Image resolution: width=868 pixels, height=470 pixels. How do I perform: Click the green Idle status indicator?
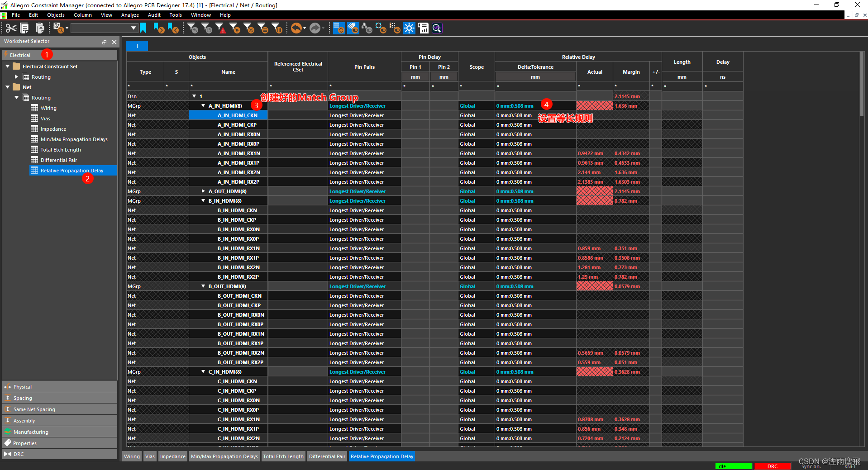pos(733,466)
